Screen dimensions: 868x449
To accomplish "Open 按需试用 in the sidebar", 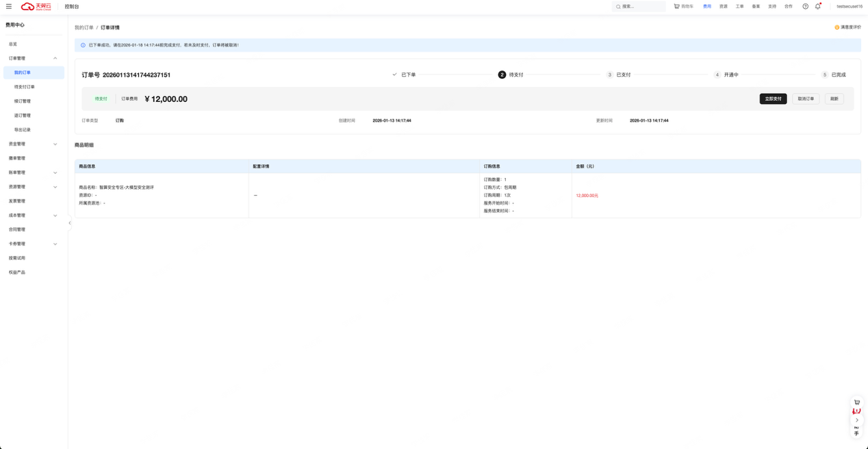I will point(17,258).
